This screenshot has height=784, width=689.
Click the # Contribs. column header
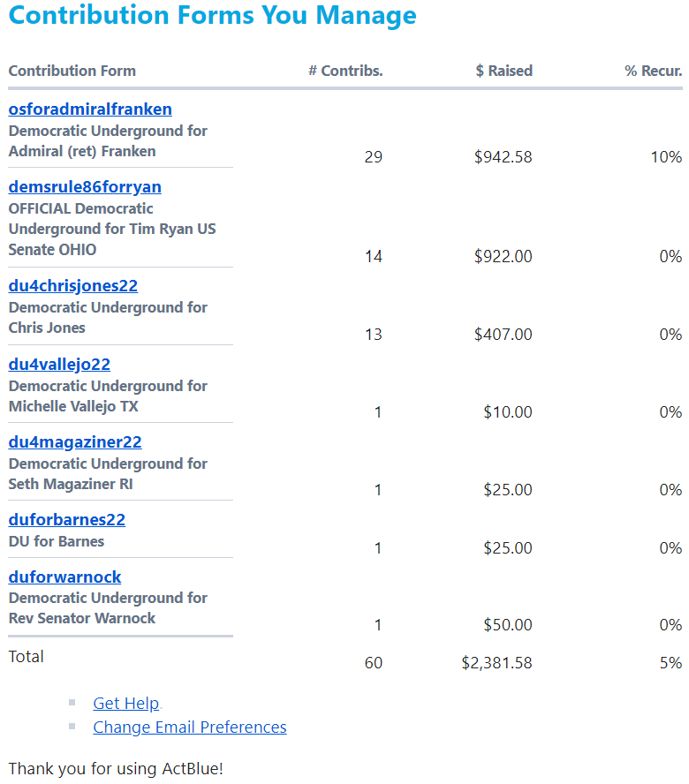(345, 71)
